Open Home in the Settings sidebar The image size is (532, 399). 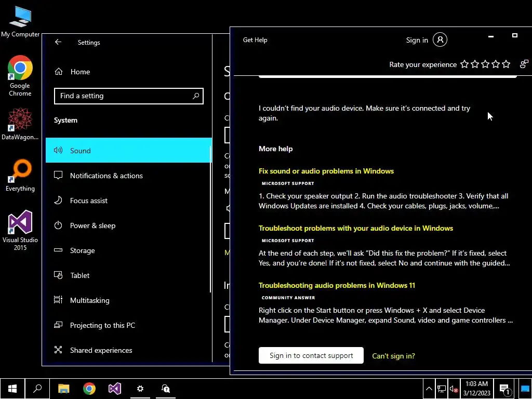pos(129,72)
